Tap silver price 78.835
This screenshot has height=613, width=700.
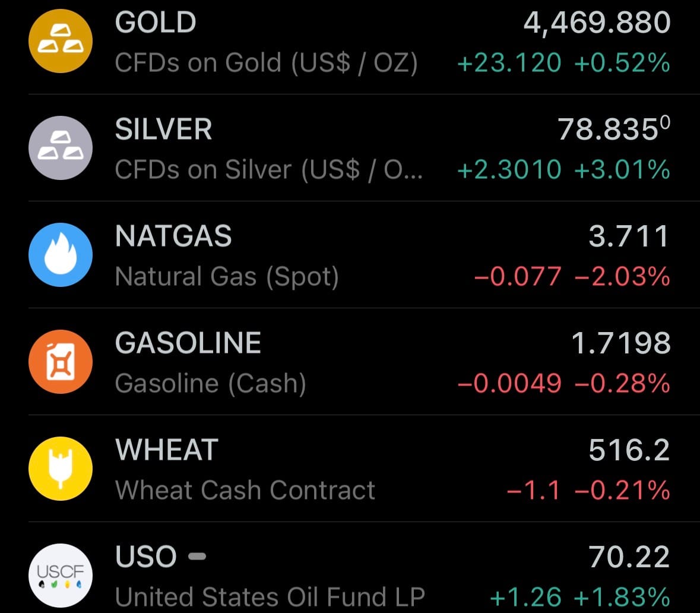pos(609,129)
